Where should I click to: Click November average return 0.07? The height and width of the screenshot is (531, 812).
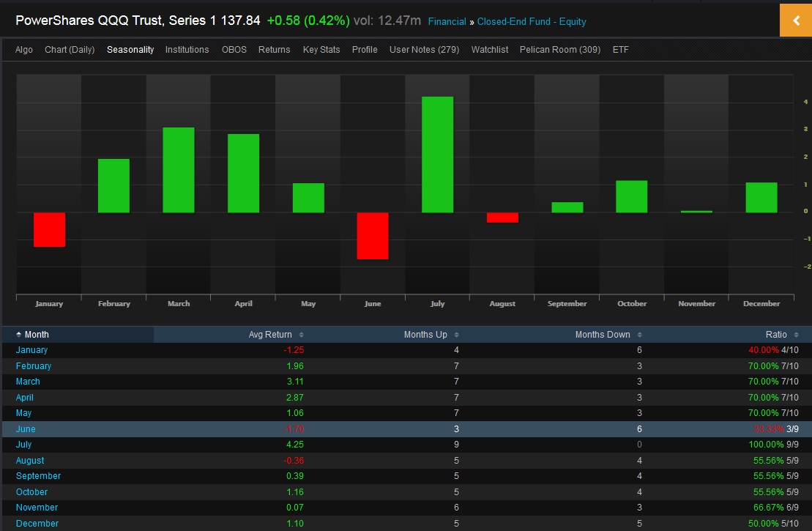pyautogui.click(x=295, y=508)
